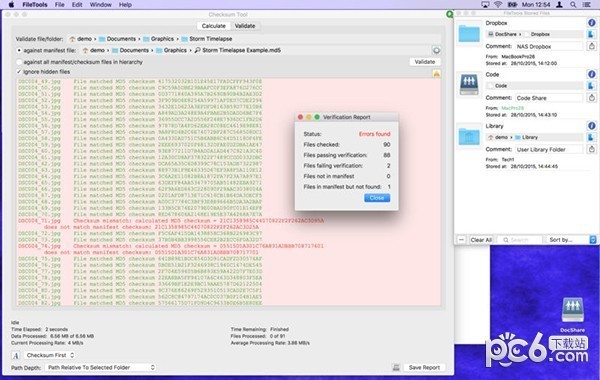This screenshot has width=600, height=380.
Task: Click the 'Errors found' status text
Action: 374,134
